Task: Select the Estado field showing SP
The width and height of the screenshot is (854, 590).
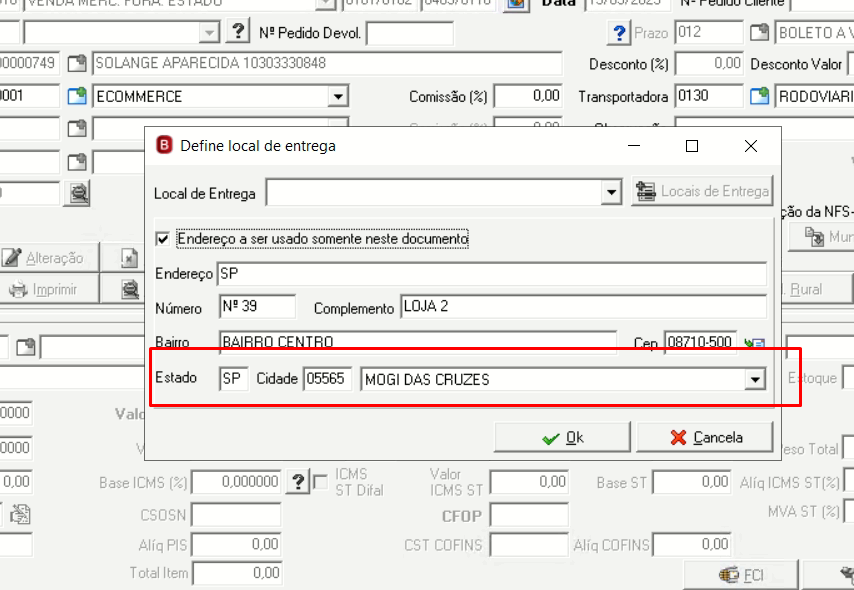Action: tap(233, 379)
